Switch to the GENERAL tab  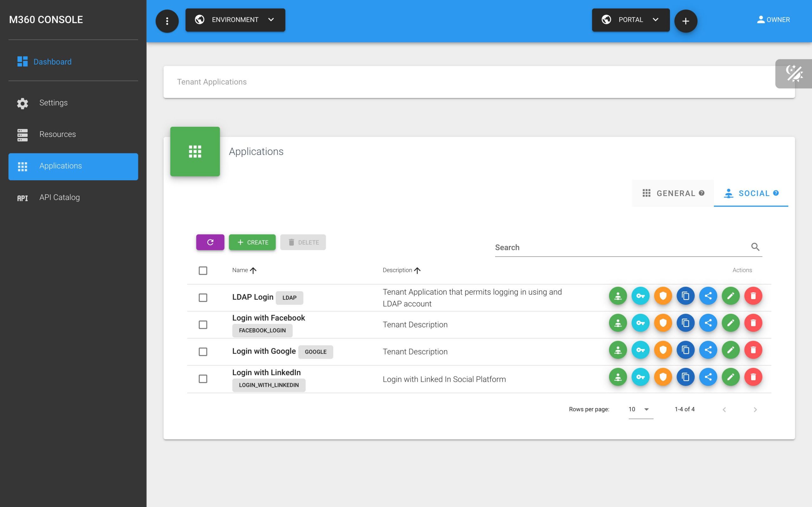(x=673, y=194)
